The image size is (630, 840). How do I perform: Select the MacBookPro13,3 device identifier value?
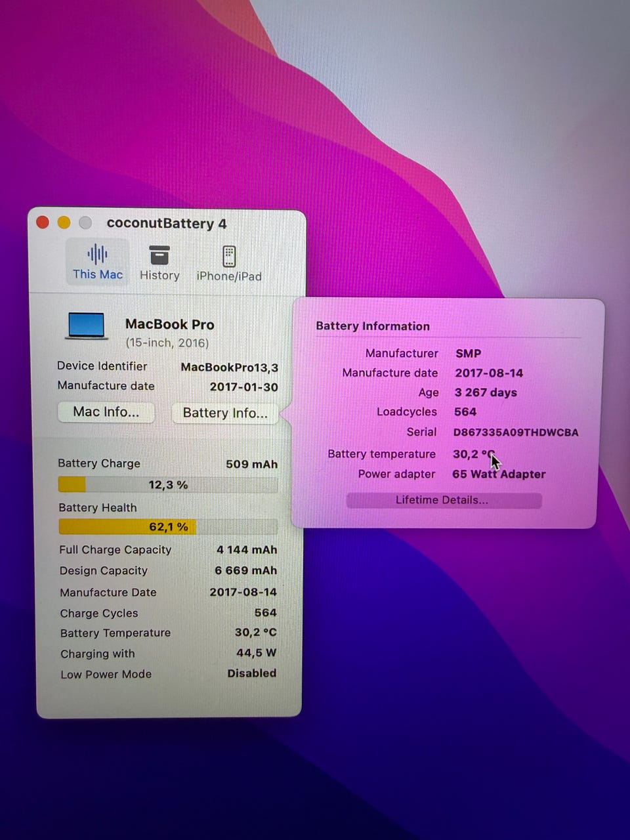[229, 367]
